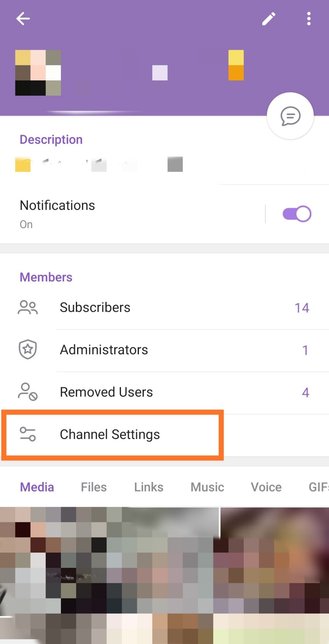Viewport: 329px width, 644px height.
Task: Switch to the Links tab
Action: tap(149, 487)
